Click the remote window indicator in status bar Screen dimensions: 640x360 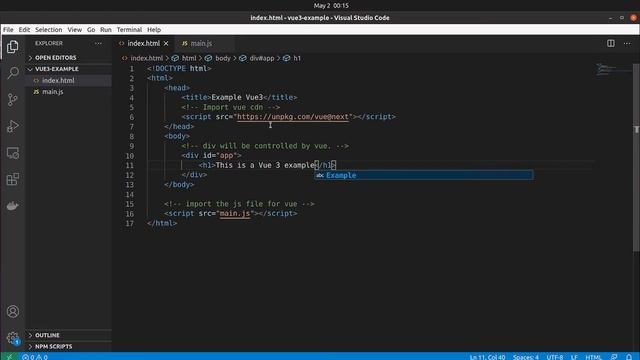point(9,357)
